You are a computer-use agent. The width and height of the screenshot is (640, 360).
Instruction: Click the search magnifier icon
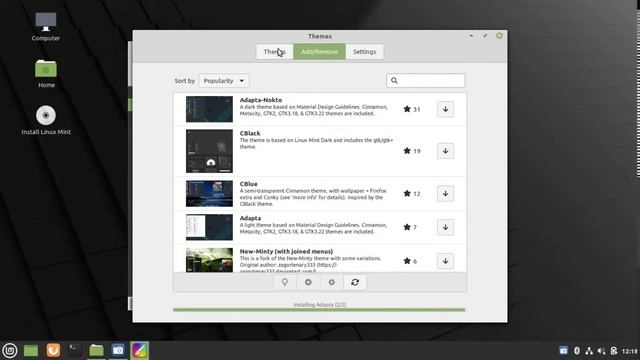tap(394, 80)
